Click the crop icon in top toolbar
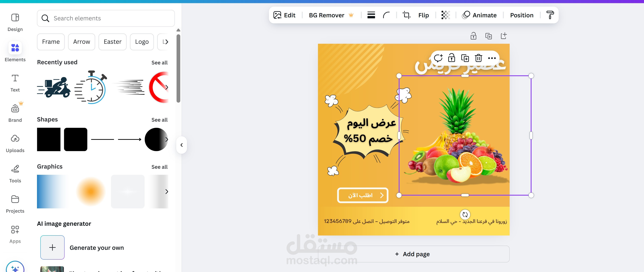Viewport: 644px width, 272px height. point(407,15)
